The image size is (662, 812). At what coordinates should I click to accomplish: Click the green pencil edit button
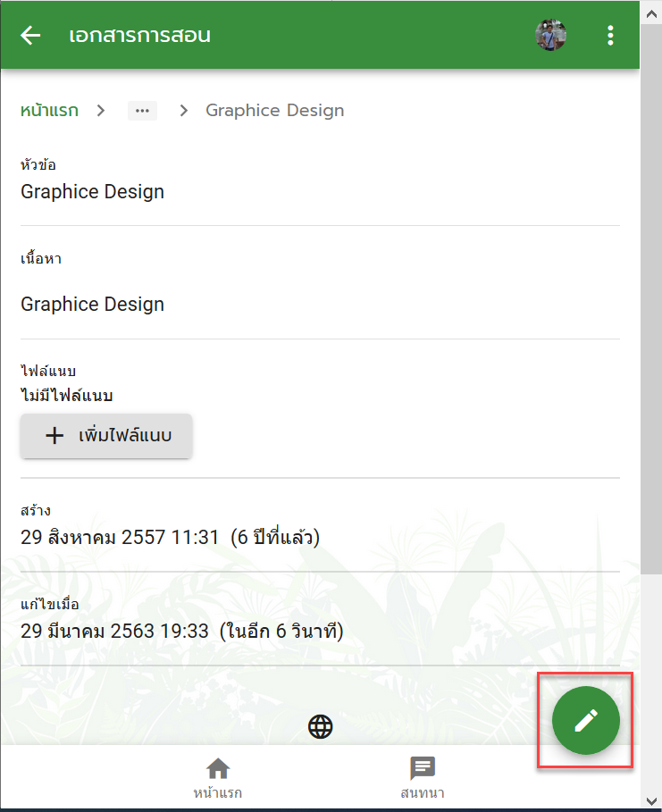tap(586, 720)
